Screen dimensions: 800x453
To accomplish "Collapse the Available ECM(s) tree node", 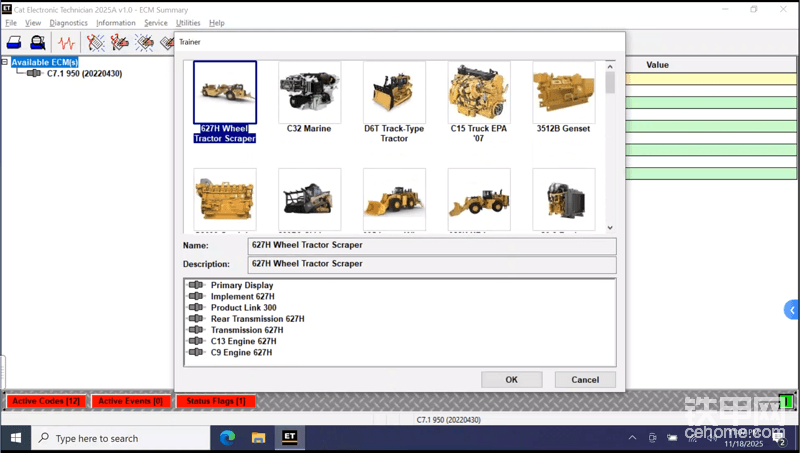I will [x=5, y=62].
